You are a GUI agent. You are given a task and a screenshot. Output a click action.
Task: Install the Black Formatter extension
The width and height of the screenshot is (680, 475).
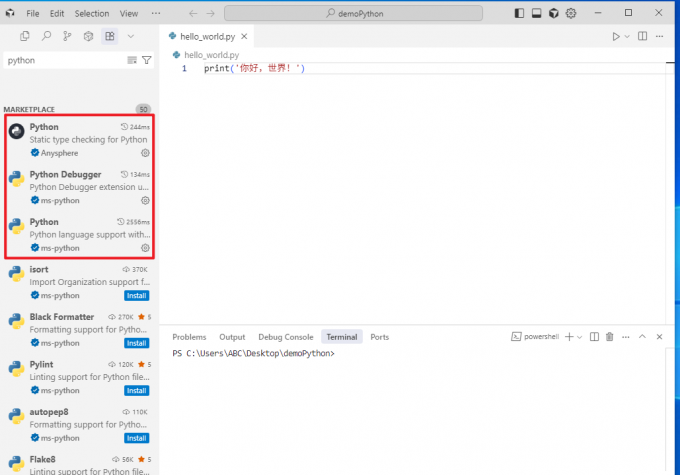coord(137,343)
